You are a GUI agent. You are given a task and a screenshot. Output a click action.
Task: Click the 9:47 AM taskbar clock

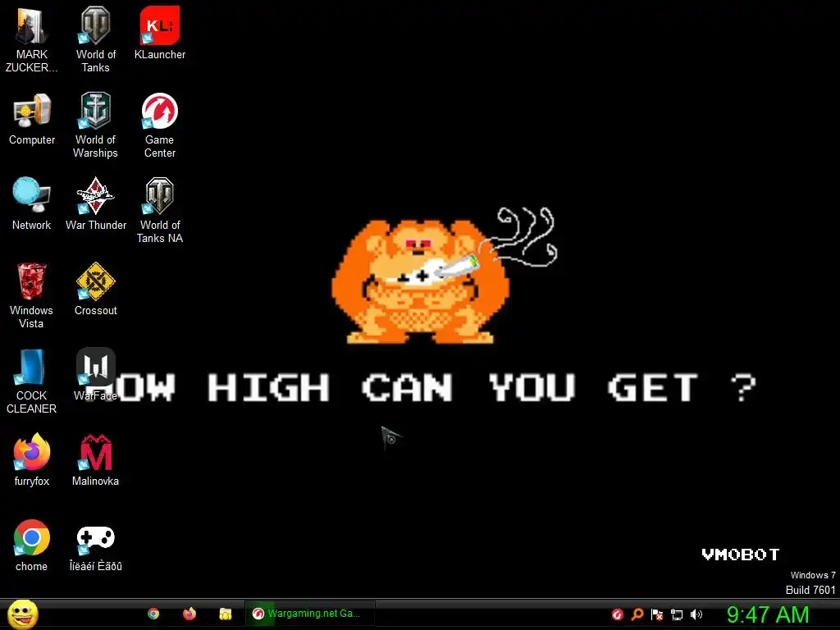click(x=768, y=614)
